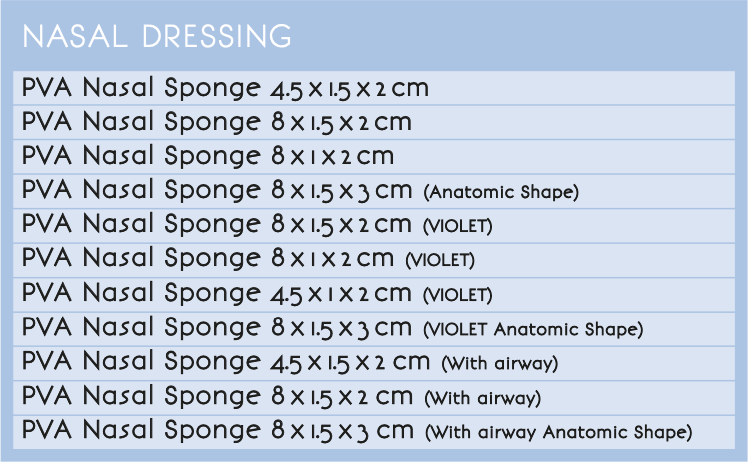Choose plain PVA Nasal Sponge 8 x 1 x 2 cm row

pyautogui.click(x=208, y=156)
